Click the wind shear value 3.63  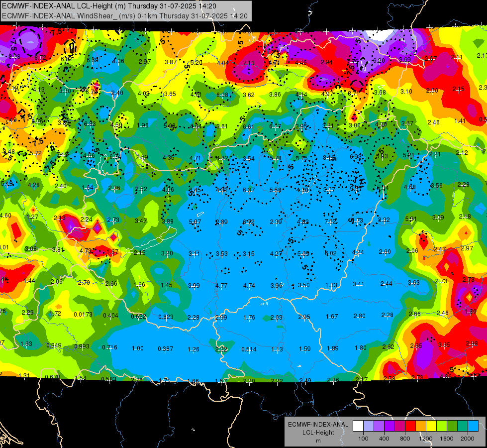(414, 282)
